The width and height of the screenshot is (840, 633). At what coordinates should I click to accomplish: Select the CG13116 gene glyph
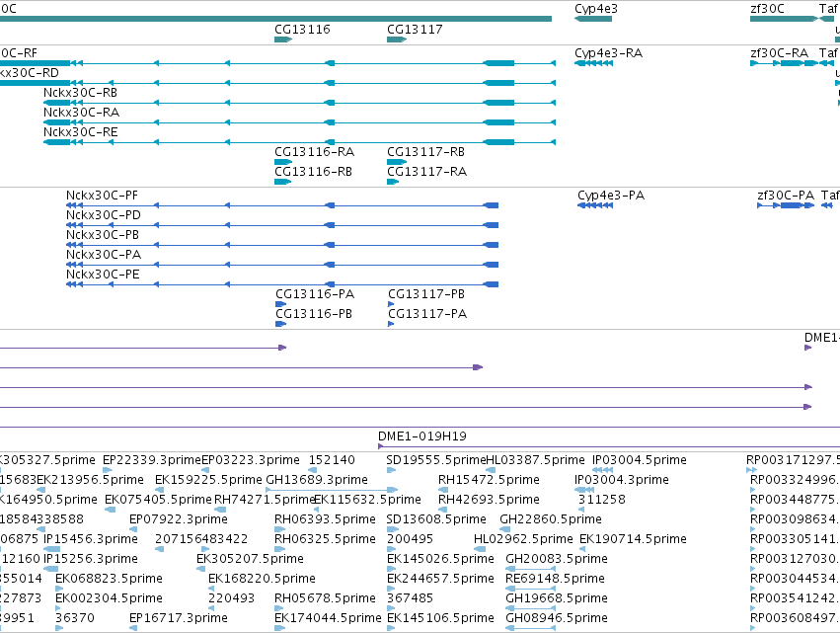tap(283, 40)
